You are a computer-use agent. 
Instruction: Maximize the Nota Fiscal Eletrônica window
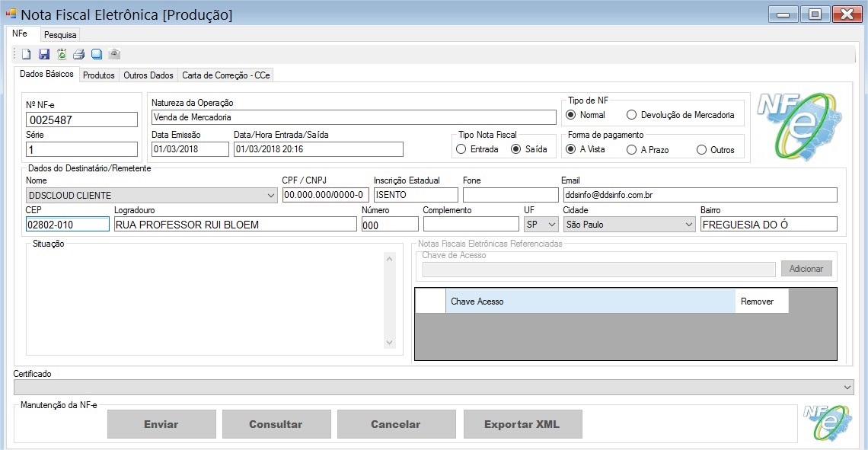click(815, 14)
